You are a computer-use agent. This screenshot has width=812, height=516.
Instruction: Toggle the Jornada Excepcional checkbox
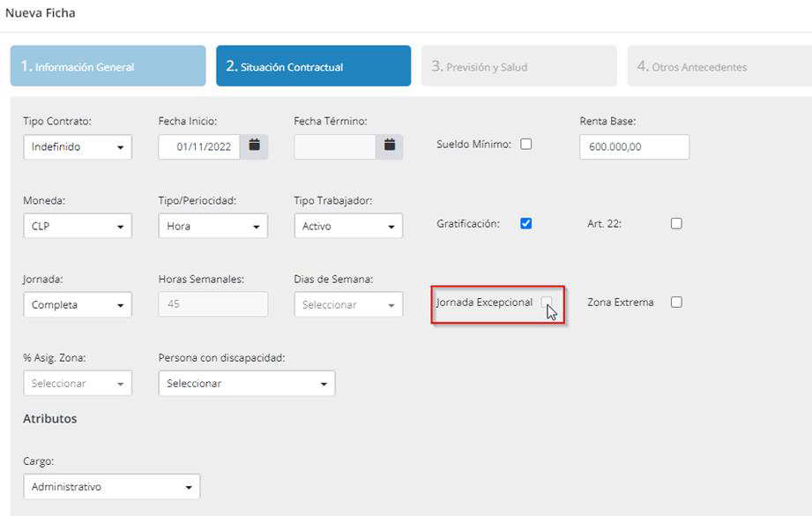(547, 303)
